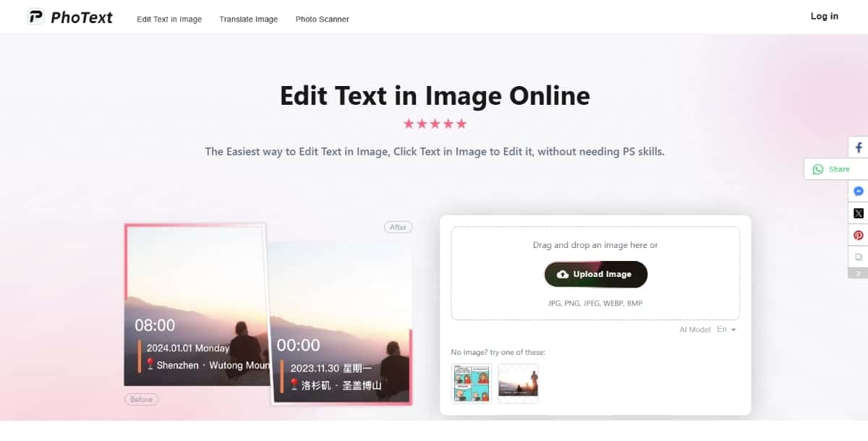Share via the Messenger icon
The height and width of the screenshot is (441, 868).
859,192
